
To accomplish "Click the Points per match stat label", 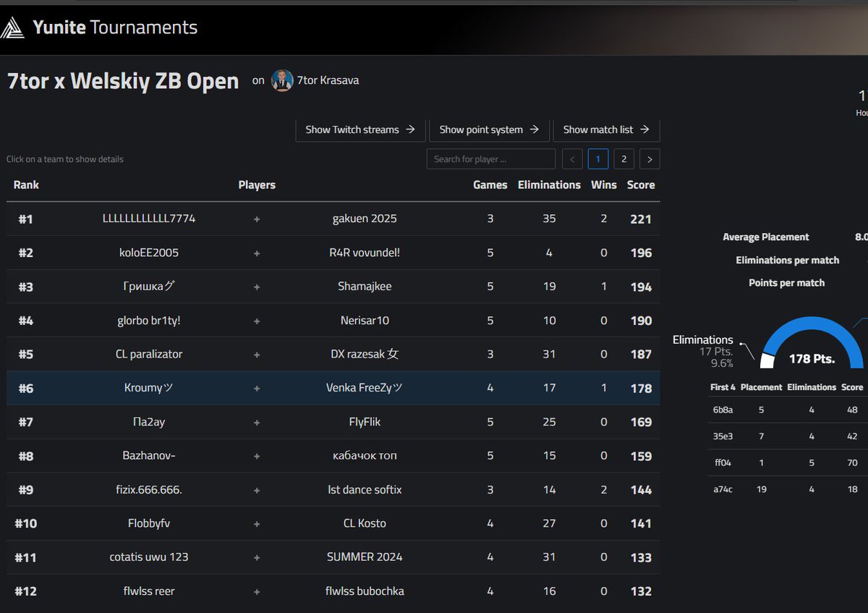I will [x=786, y=283].
